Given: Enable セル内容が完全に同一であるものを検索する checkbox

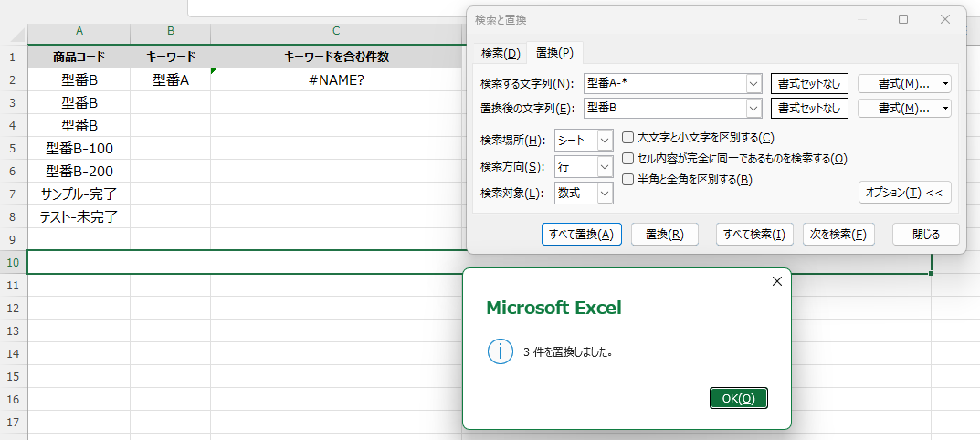Looking at the screenshot, I should coord(629,159).
